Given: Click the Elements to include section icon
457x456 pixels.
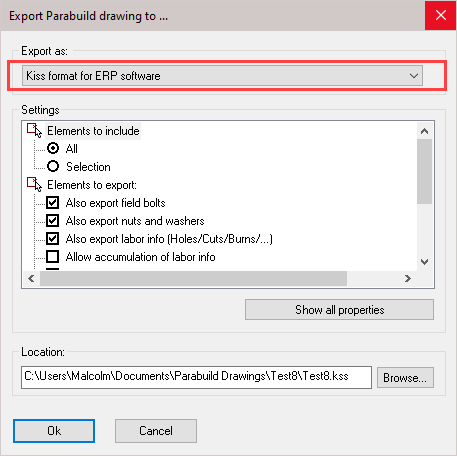Looking at the screenshot, I should click(x=34, y=130).
